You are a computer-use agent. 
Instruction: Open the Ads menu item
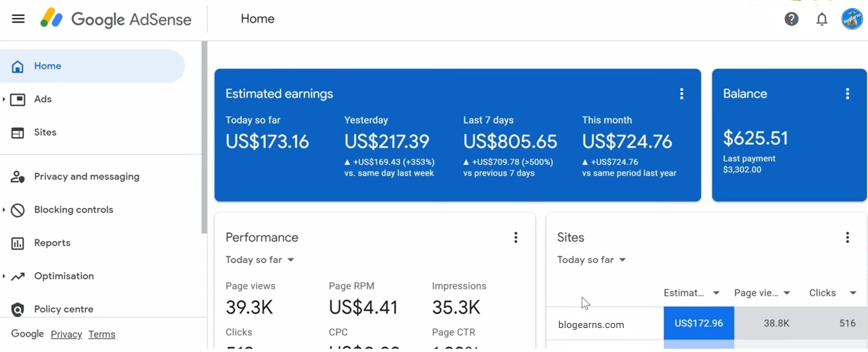pos(42,100)
